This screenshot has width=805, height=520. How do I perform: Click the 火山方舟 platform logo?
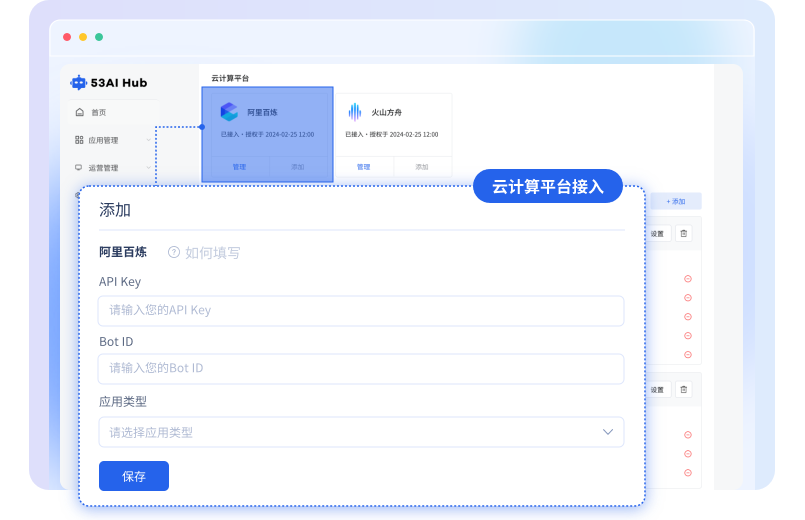click(x=355, y=111)
